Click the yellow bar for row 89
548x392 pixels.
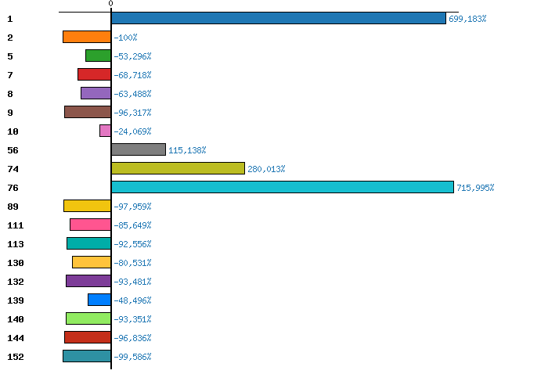pyautogui.click(x=87, y=206)
